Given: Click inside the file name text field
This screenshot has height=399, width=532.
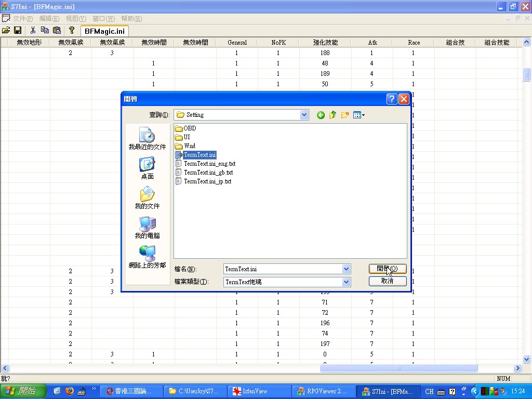Looking at the screenshot, I should click(281, 269).
